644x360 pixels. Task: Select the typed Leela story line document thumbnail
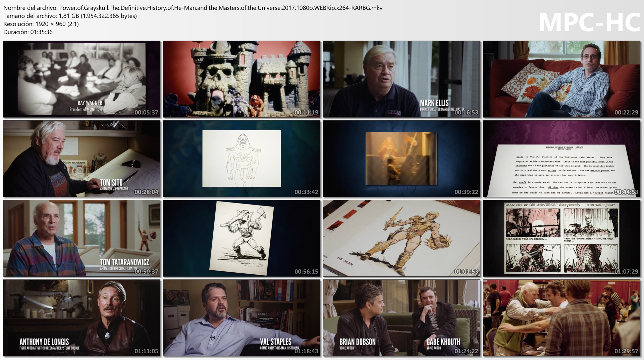coord(562,159)
